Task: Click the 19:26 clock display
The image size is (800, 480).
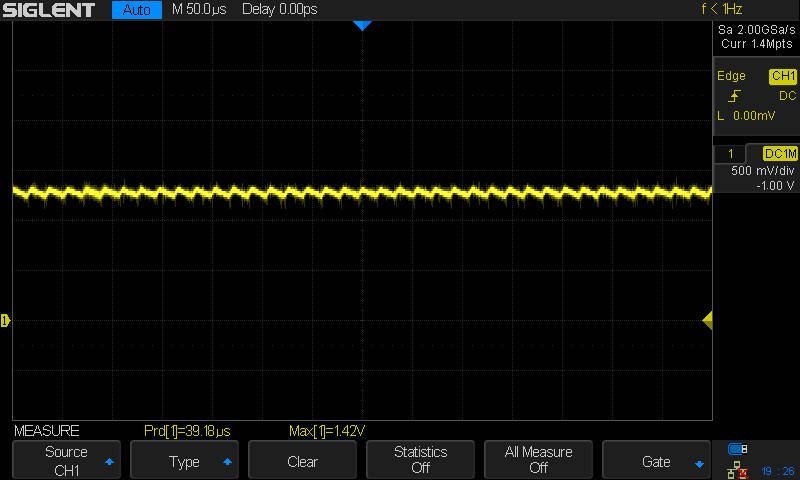Action: (778, 471)
